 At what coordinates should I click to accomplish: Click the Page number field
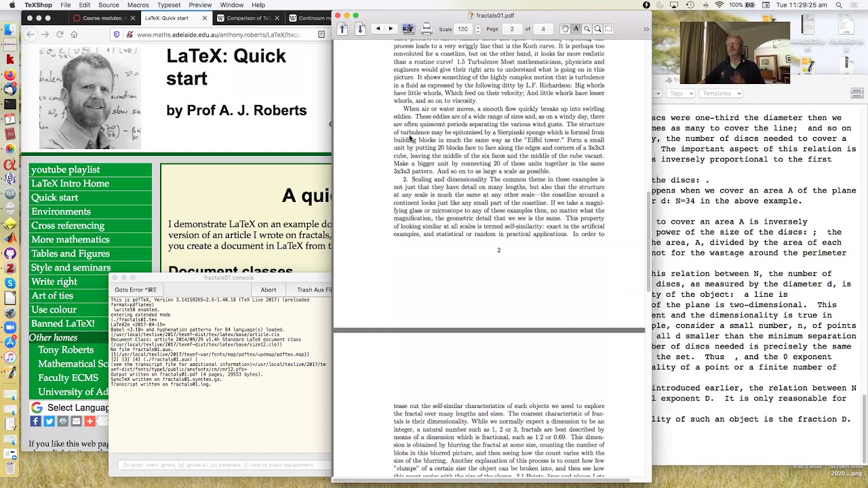point(512,29)
